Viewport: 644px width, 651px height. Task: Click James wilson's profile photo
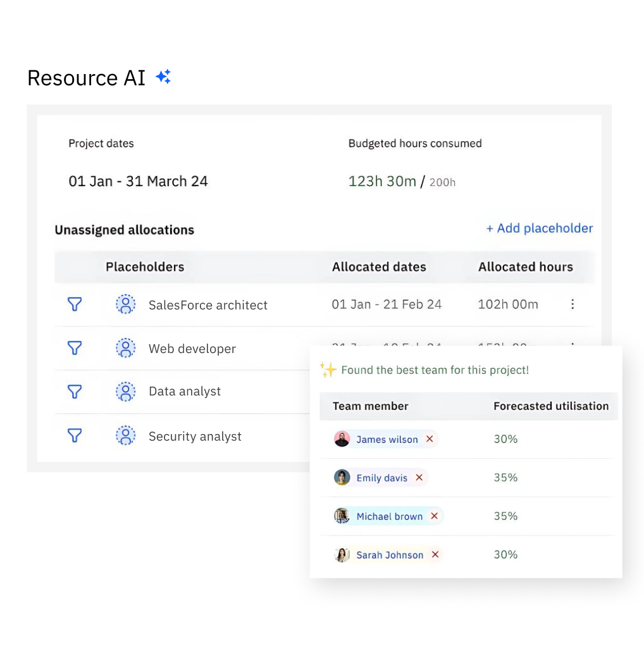click(342, 439)
